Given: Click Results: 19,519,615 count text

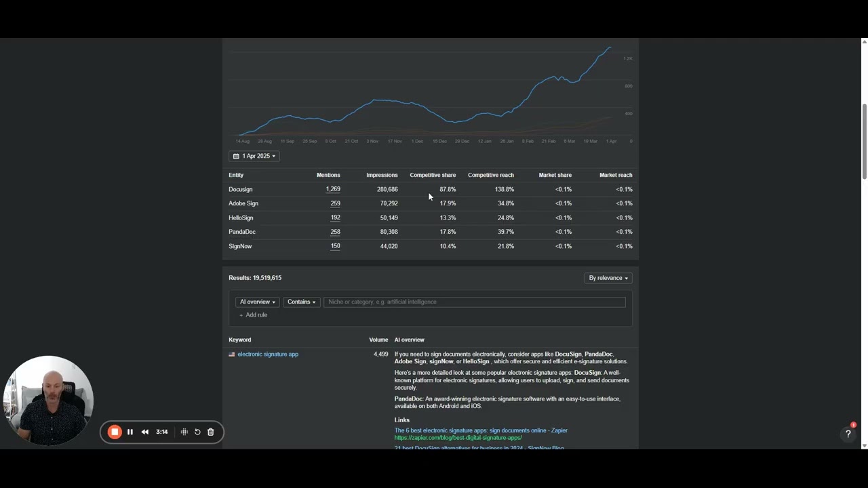Looking at the screenshot, I should (x=255, y=278).
